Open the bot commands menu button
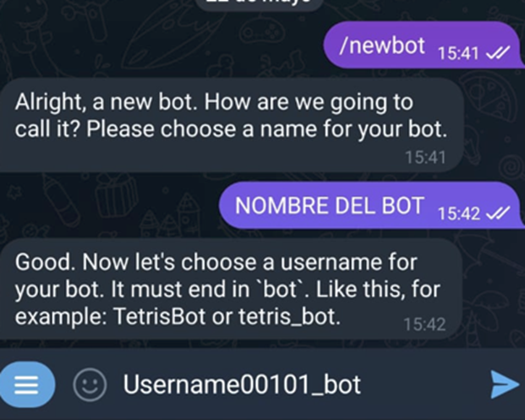The height and width of the screenshot is (420, 525). (28, 385)
